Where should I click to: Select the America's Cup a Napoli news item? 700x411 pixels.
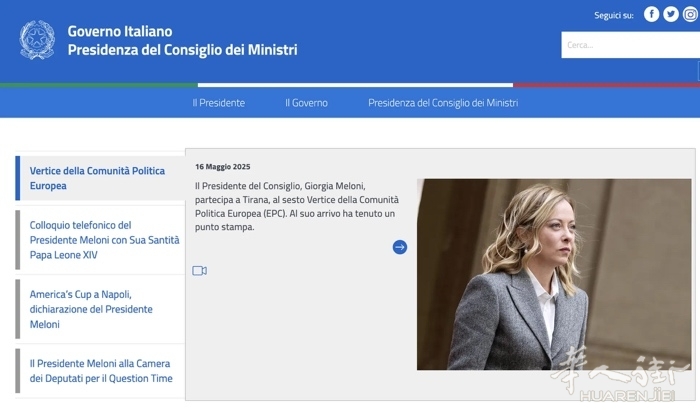click(100, 309)
